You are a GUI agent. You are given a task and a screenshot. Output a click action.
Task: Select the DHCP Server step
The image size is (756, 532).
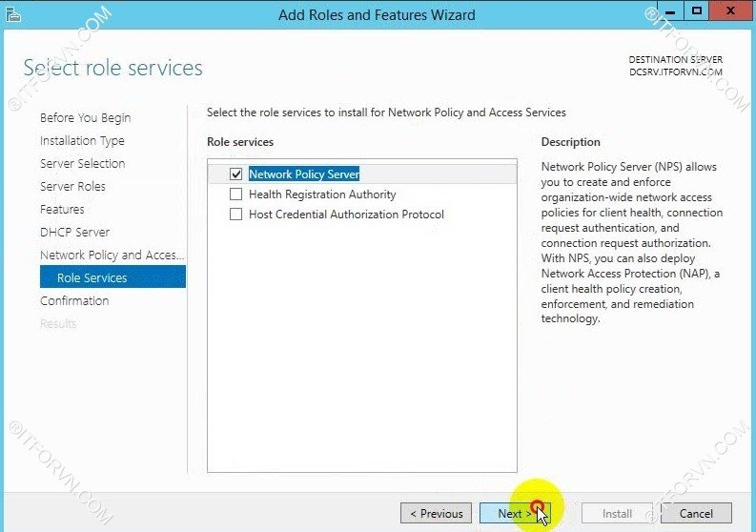[x=74, y=233]
